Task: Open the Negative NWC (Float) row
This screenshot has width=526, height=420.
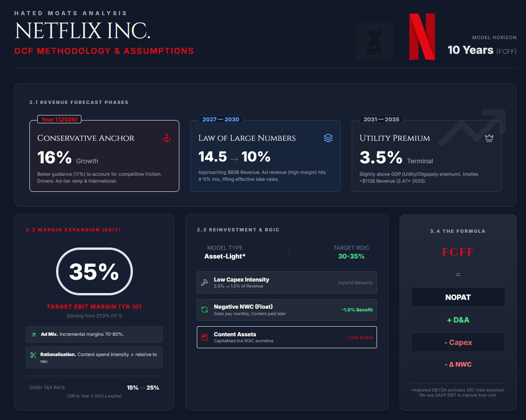Action: point(287,310)
